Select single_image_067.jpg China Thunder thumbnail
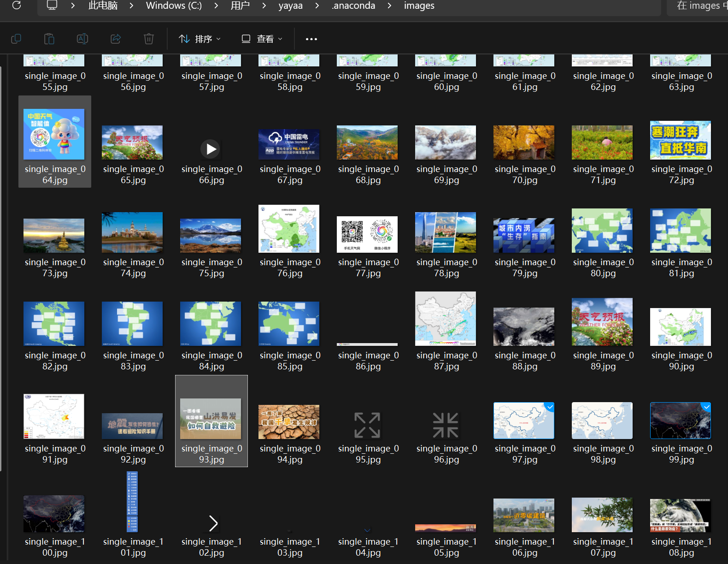The image size is (728, 564). pos(289,144)
